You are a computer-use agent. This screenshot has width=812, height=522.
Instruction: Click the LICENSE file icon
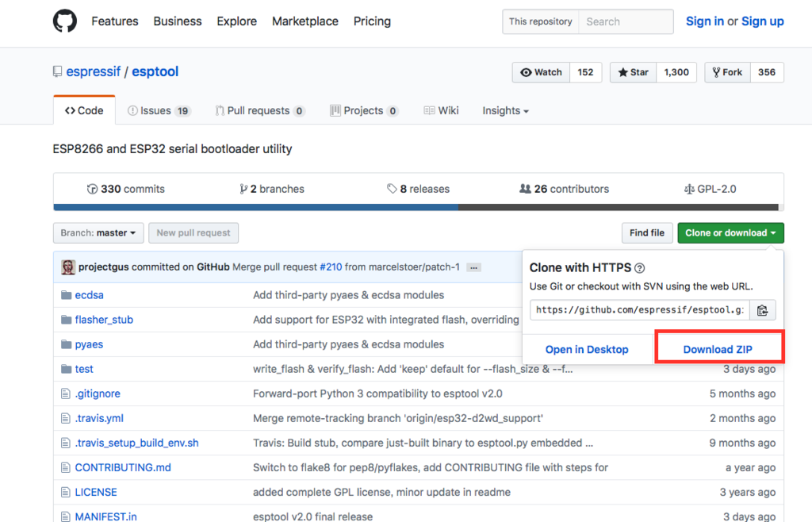click(x=65, y=492)
